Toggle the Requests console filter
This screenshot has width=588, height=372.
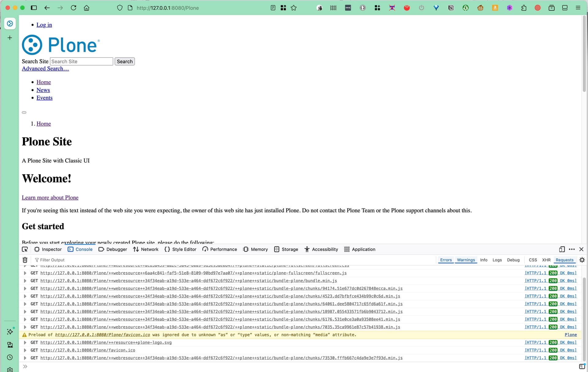click(564, 260)
